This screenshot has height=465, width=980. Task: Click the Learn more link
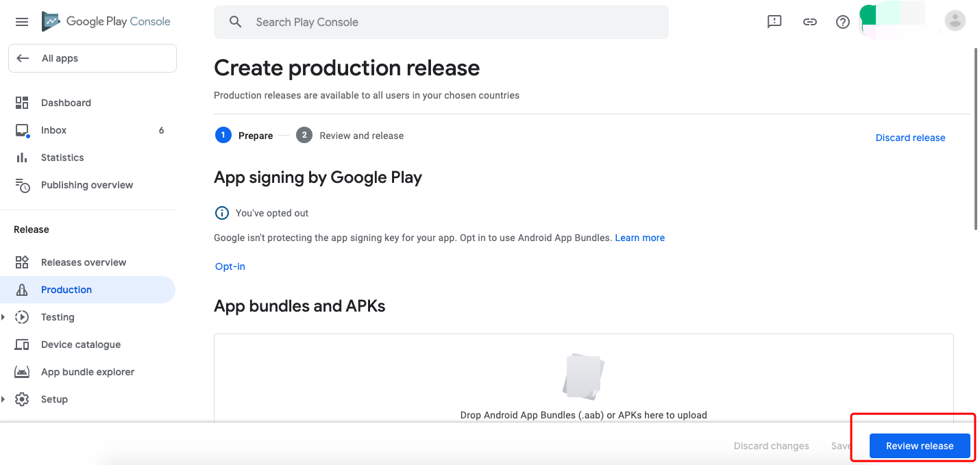point(639,238)
